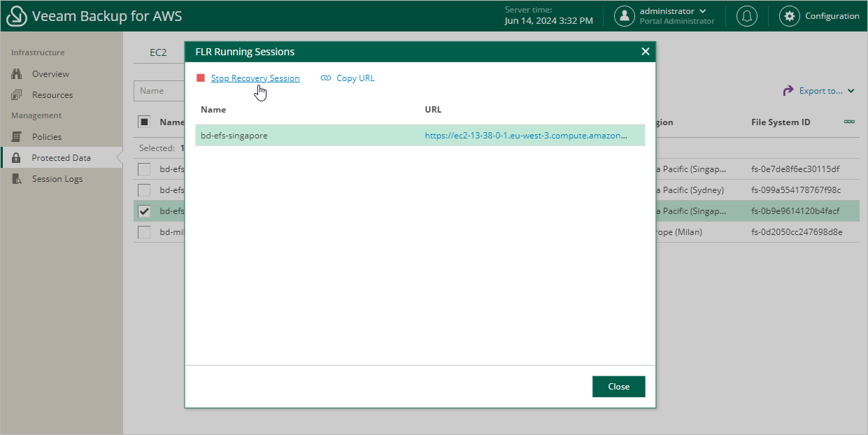Click the Overview binoculars icon
This screenshot has height=435, width=868.
[17, 74]
